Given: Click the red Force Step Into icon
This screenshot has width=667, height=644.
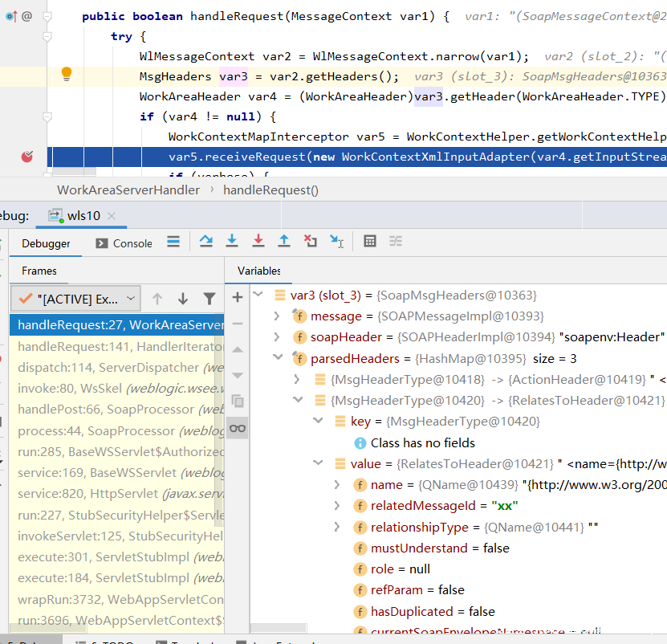Looking at the screenshot, I should pos(258,242).
